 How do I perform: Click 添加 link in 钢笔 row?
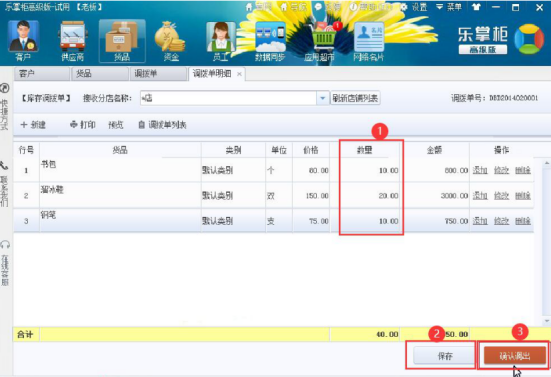[480, 221]
